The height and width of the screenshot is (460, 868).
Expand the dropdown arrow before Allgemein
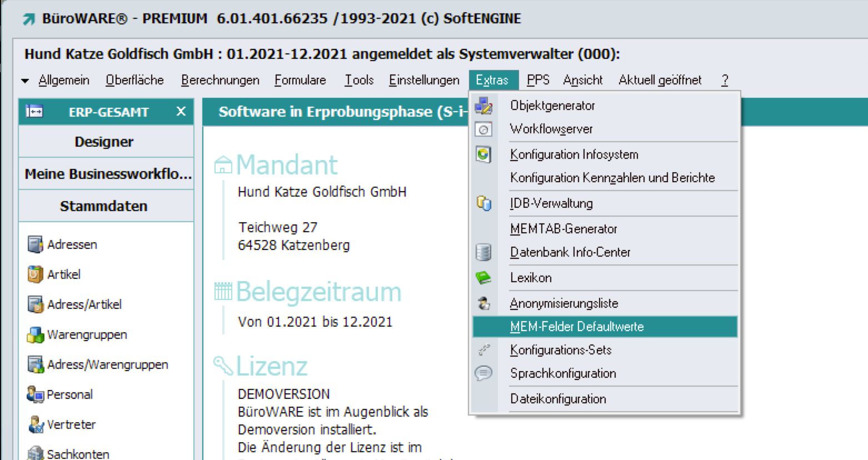pos(25,81)
